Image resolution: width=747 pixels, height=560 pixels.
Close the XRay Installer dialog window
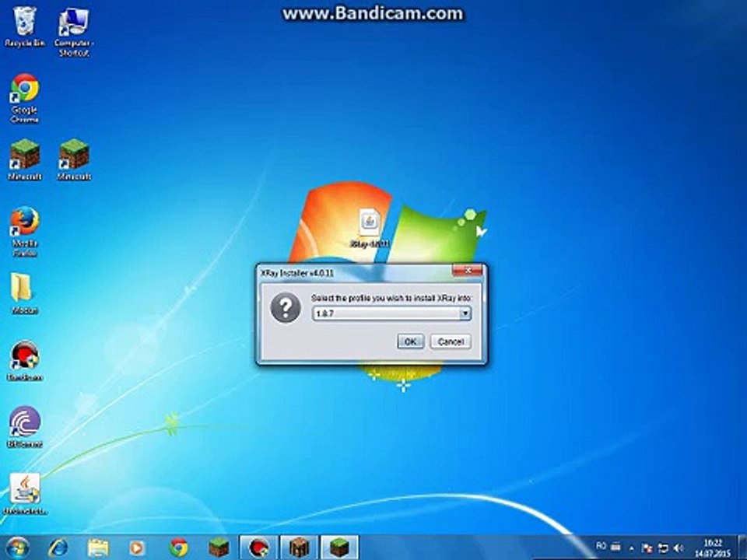(x=468, y=271)
